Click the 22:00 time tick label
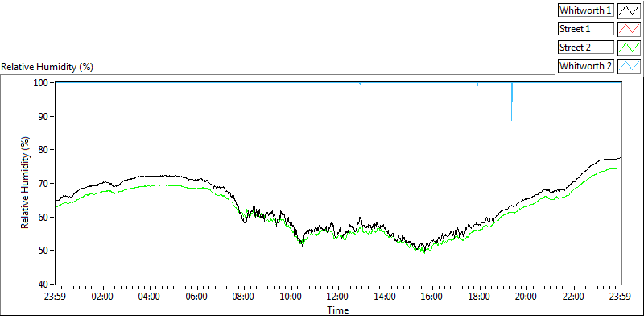This screenshot has width=644, height=316. 573,297
